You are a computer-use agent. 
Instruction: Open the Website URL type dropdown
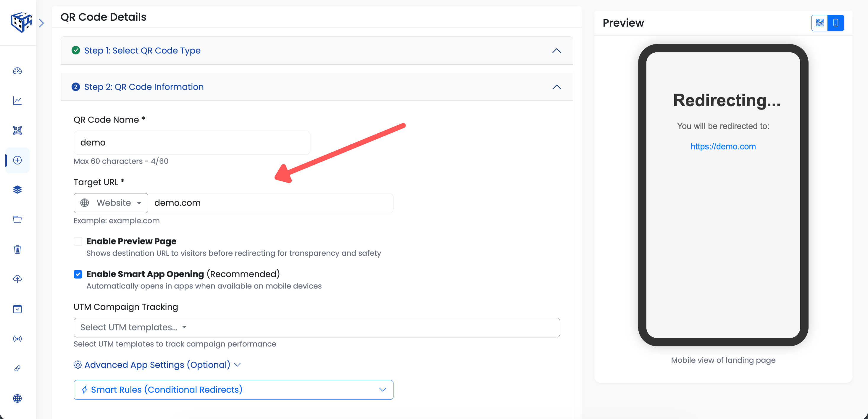point(111,203)
